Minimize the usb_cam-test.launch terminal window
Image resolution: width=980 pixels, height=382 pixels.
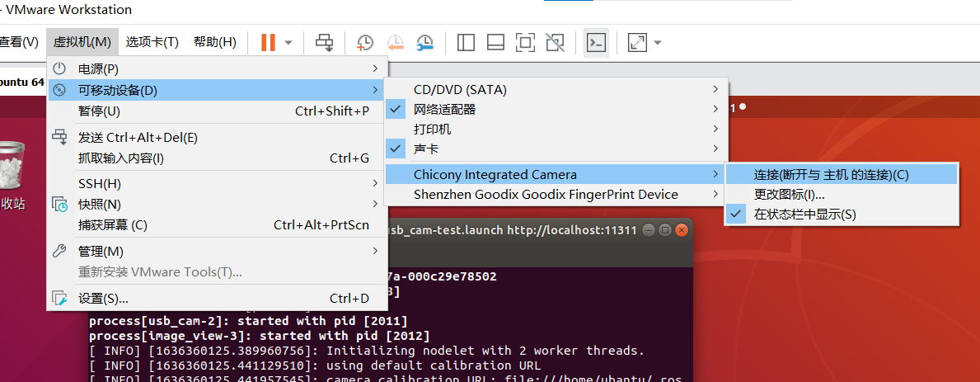click(648, 229)
